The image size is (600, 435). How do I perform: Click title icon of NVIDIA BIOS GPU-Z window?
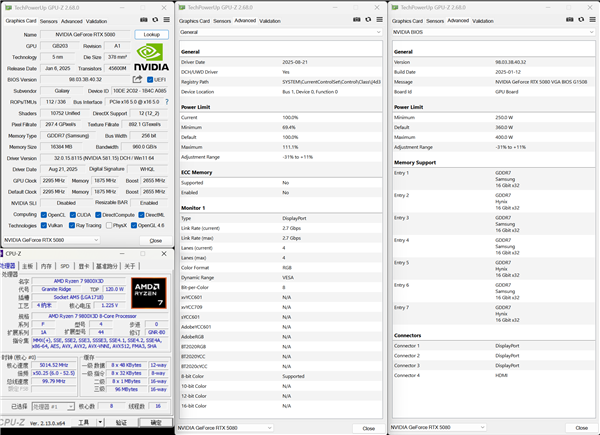click(x=395, y=7)
